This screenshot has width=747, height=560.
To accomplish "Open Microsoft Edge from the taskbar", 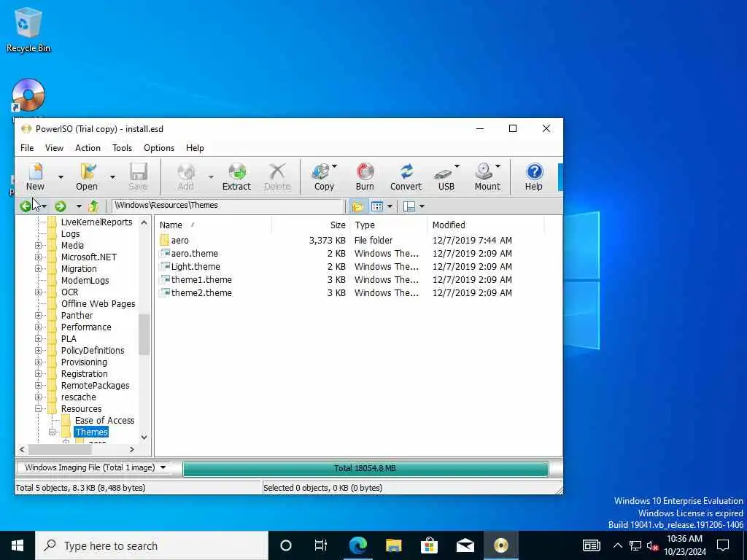I will point(357,545).
